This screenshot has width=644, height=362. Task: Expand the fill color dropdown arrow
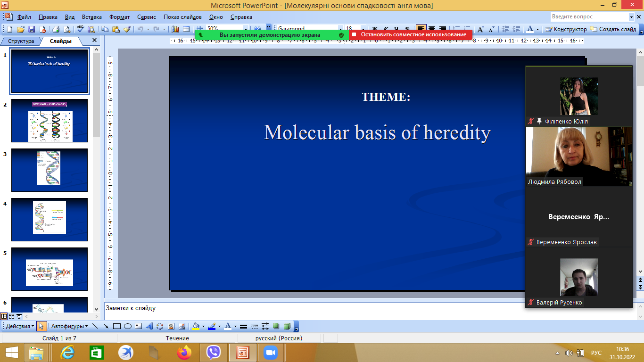[203, 326]
